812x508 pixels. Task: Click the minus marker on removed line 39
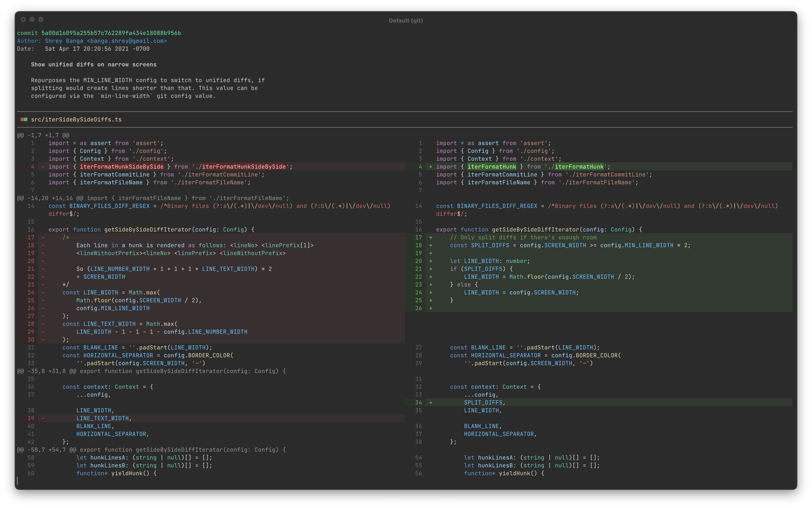click(43, 418)
